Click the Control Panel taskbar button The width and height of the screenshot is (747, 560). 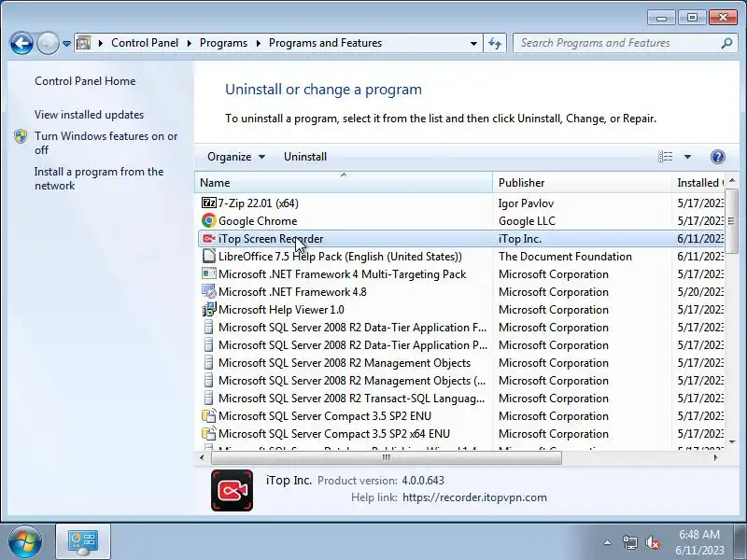(x=83, y=542)
